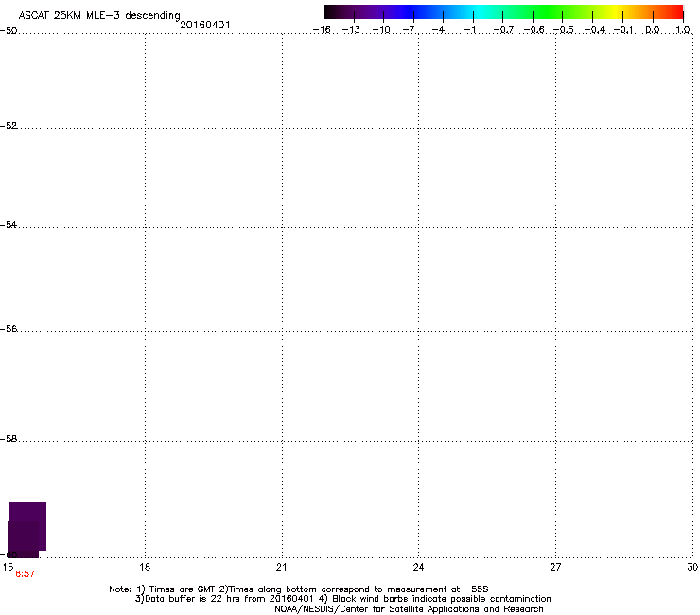Click the latitude label -50

click(9, 31)
